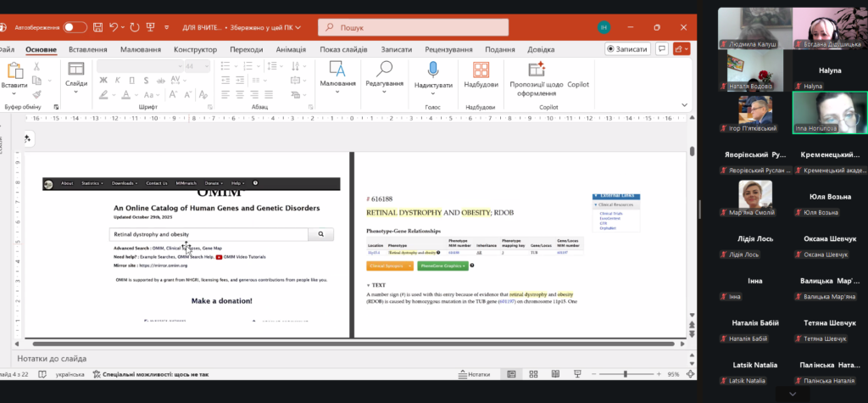Toggle Notes (Нотатки) pane in status bar
Viewport: 868px width, 403px height.
coord(474,374)
